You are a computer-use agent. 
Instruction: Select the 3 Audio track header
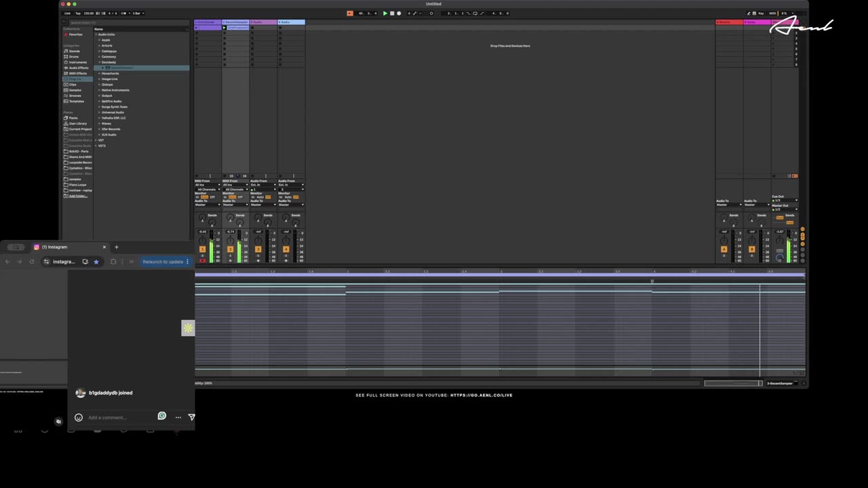(x=263, y=22)
